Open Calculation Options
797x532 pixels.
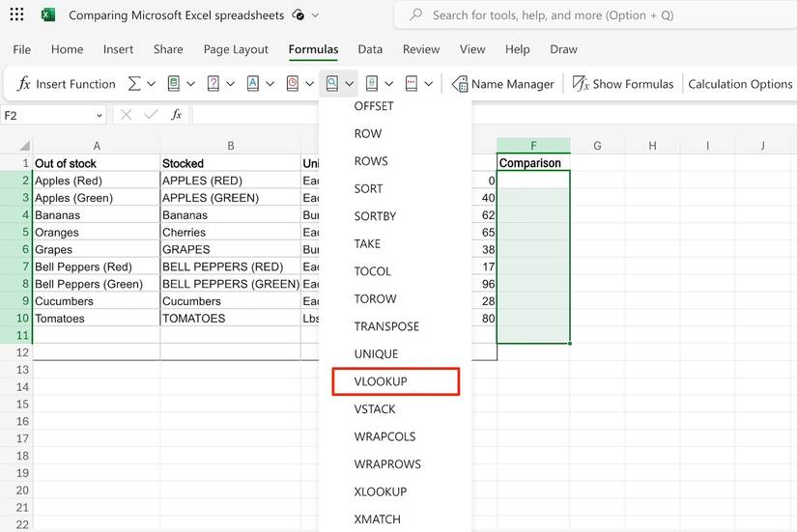740,84
